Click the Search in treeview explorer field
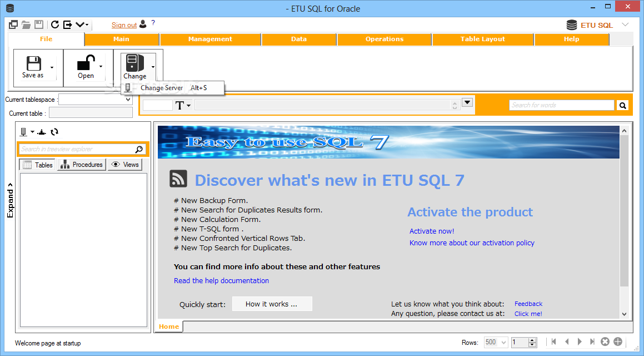Screen dimensions: 644x356 (77, 149)
